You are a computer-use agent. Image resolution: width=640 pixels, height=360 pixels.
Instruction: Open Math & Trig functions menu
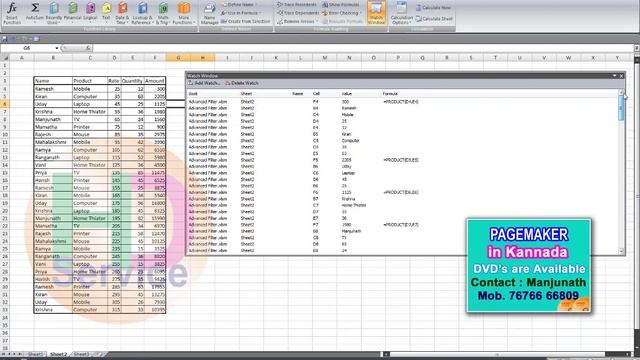(x=163, y=13)
